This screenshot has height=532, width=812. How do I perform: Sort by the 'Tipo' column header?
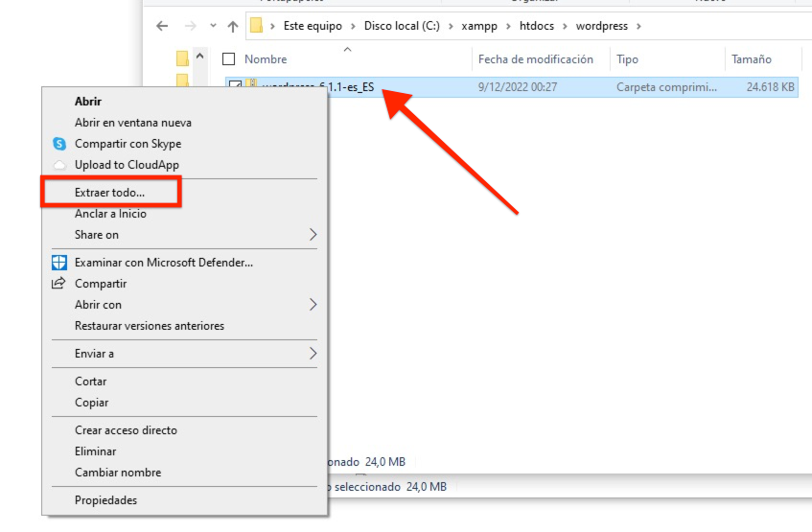[627, 59]
